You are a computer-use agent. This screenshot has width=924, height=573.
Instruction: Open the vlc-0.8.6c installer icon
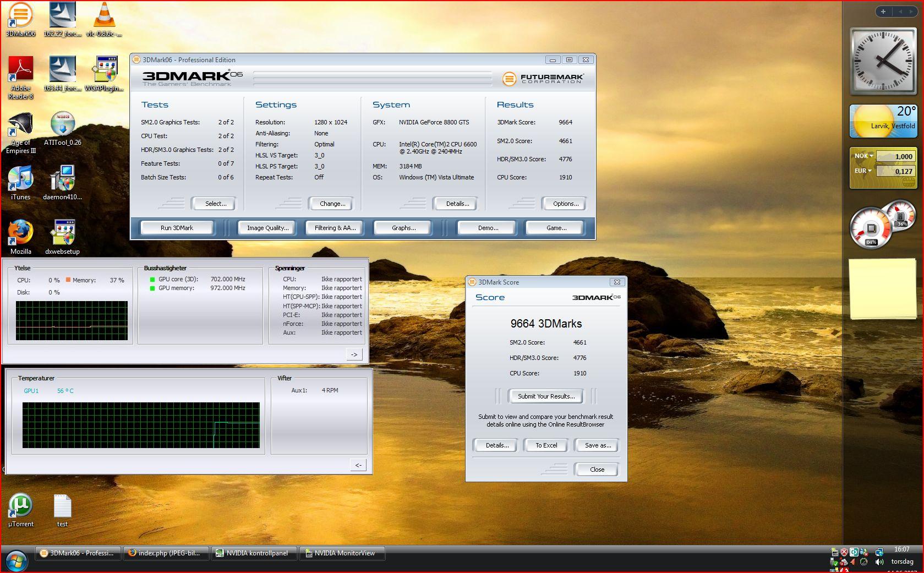tap(104, 20)
